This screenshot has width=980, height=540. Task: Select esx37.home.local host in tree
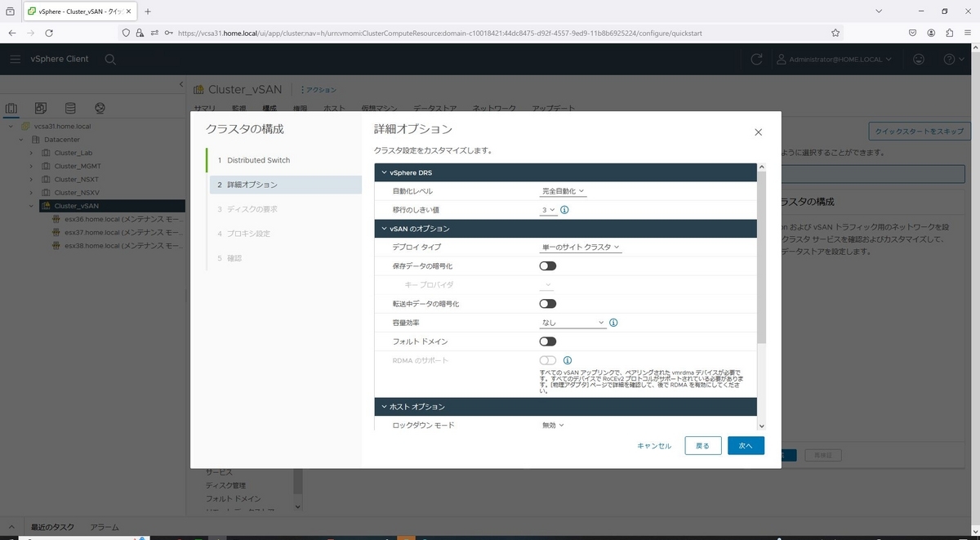pos(123,232)
